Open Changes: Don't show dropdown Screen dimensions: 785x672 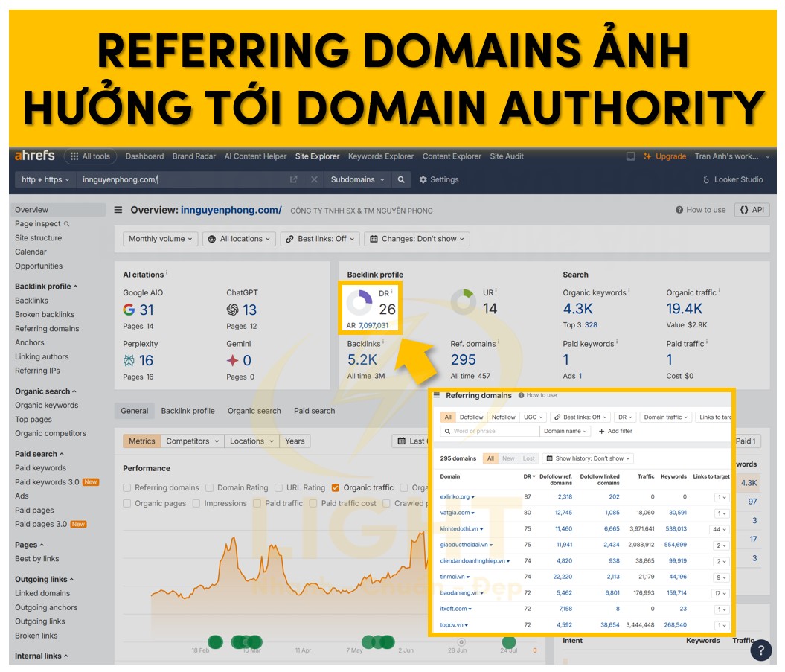pos(417,239)
